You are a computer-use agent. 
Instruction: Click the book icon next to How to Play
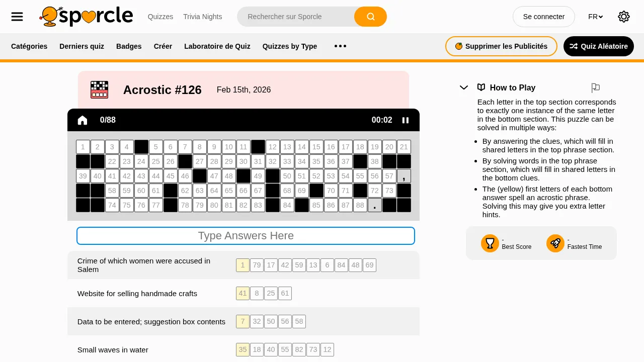481,87
